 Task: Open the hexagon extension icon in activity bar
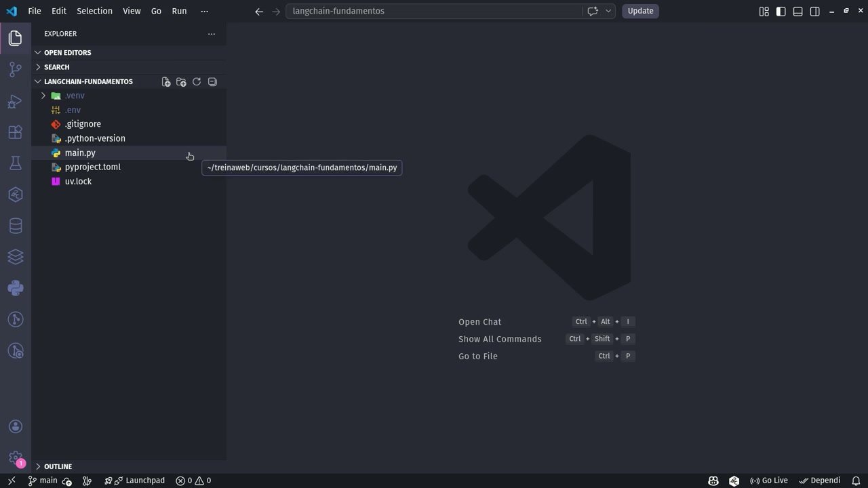tap(15, 195)
